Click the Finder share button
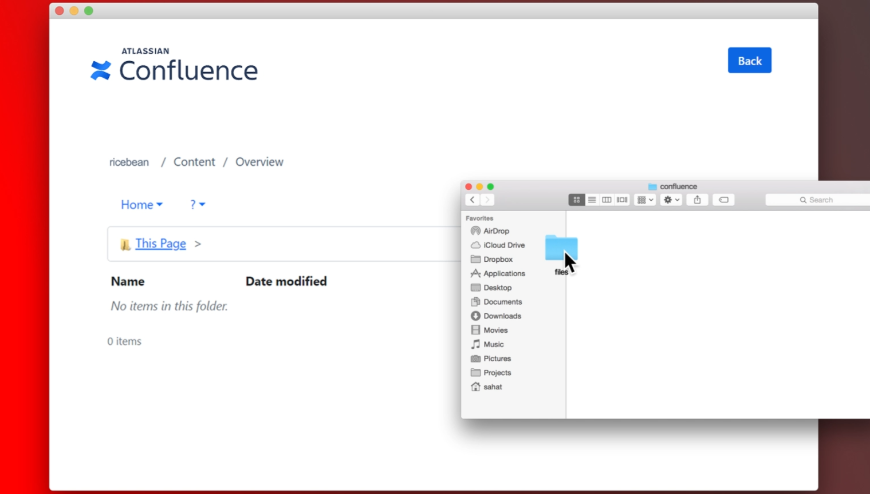The width and height of the screenshot is (870, 494). click(x=697, y=200)
